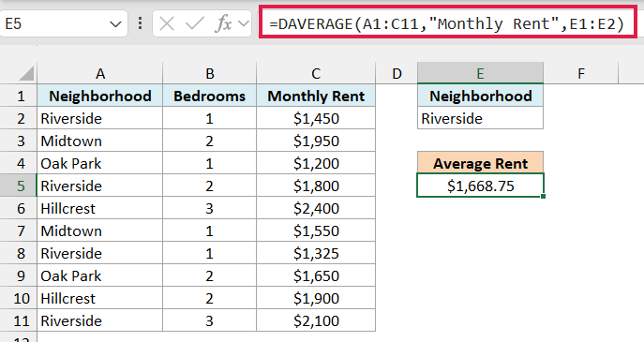
Task: Select the $1,200 rent cell
Action: click(x=316, y=163)
